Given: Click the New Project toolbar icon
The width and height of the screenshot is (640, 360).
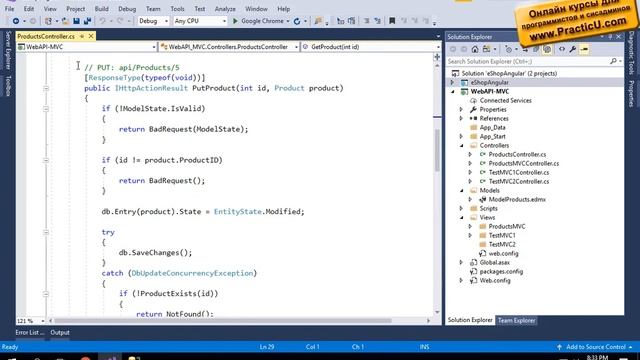Looking at the screenshot, I should click(x=48, y=21).
